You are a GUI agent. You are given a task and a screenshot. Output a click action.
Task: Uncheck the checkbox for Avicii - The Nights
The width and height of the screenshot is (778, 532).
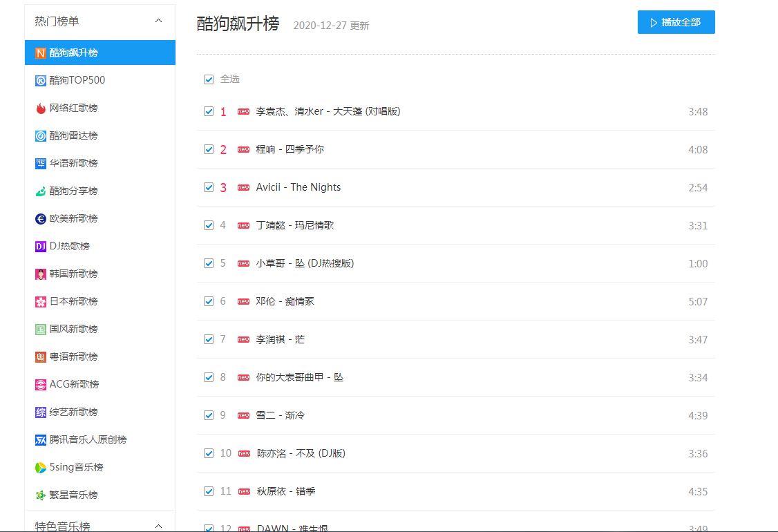click(x=209, y=188)
